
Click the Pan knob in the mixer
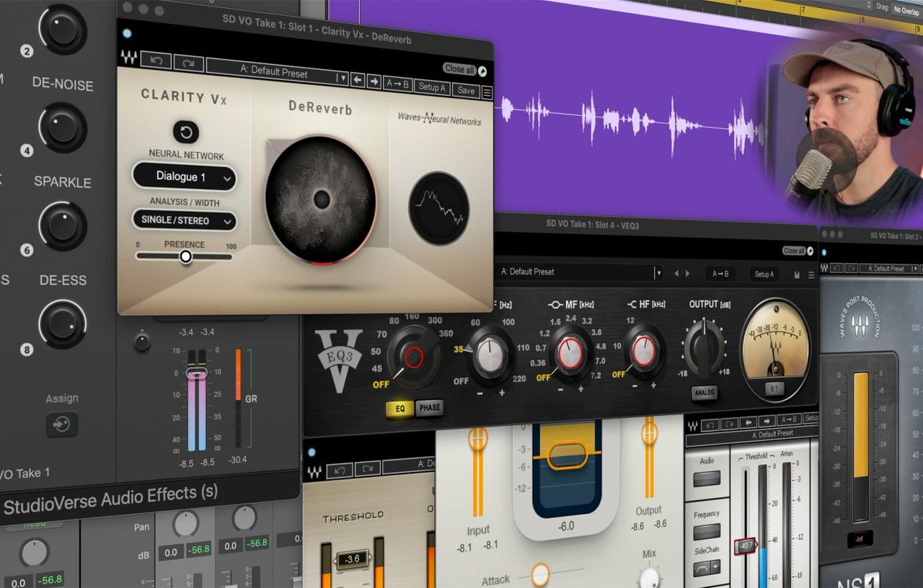pos(186,523)
